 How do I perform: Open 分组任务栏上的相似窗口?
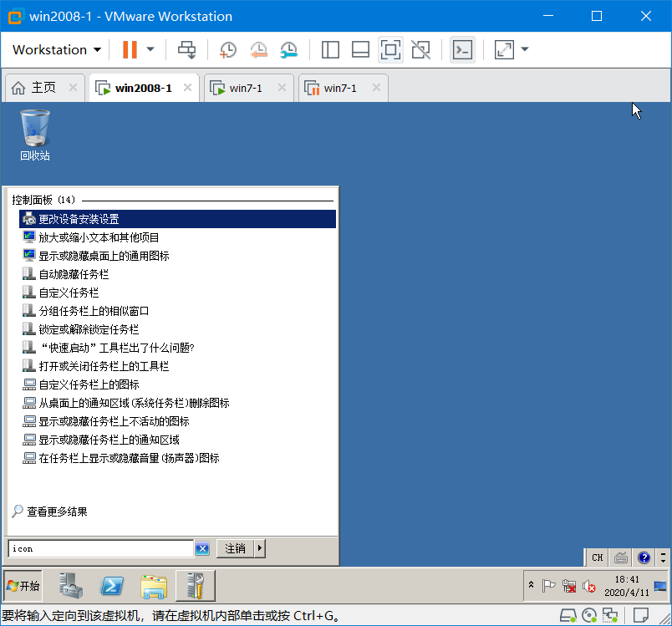click(177, 311)
